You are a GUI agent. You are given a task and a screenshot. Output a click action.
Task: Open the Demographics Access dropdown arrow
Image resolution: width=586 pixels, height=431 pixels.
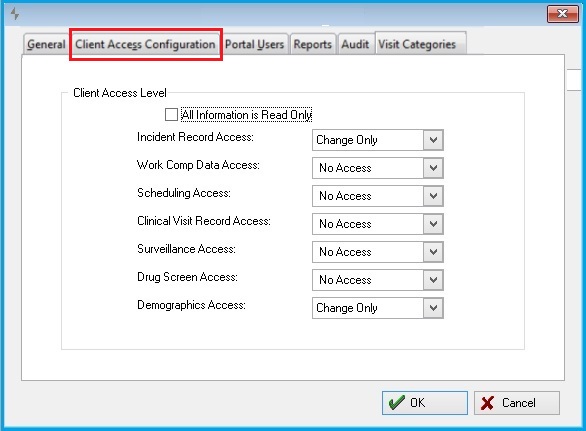click(x=433, y=308)
